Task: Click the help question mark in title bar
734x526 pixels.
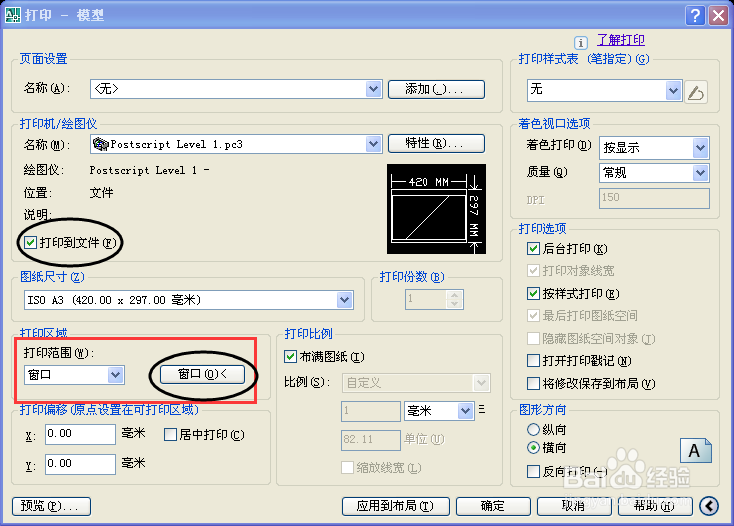Action: coord(695,15)
